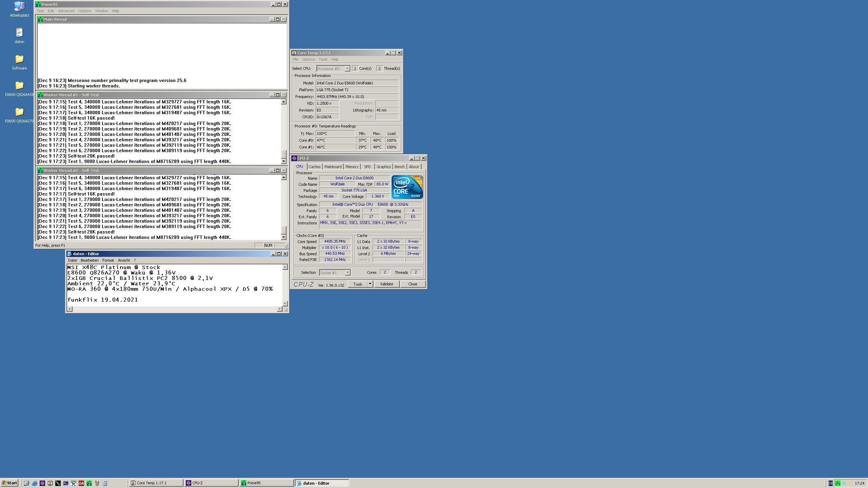Click the CPU-Z title bar icon

click(294, 158)
